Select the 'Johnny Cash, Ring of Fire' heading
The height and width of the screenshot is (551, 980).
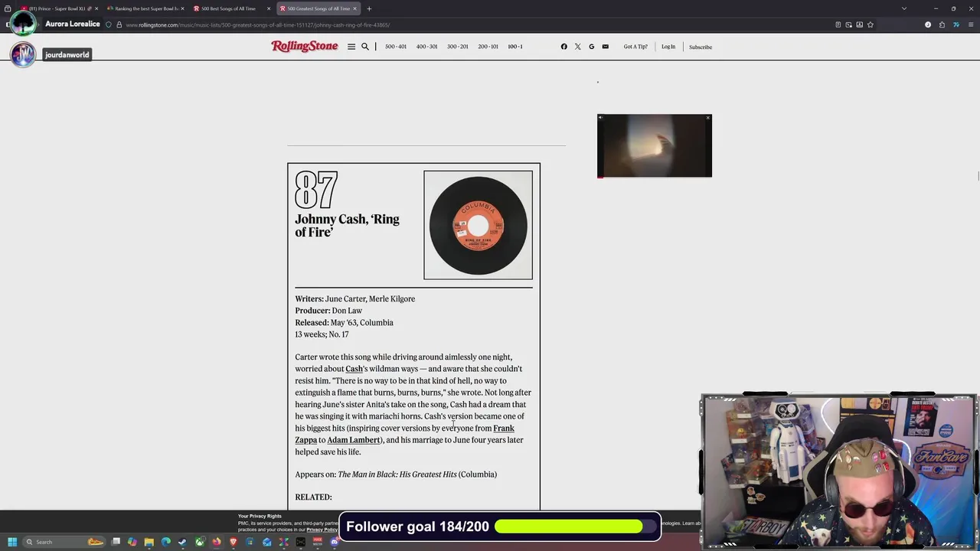click(x=347, y=226)
